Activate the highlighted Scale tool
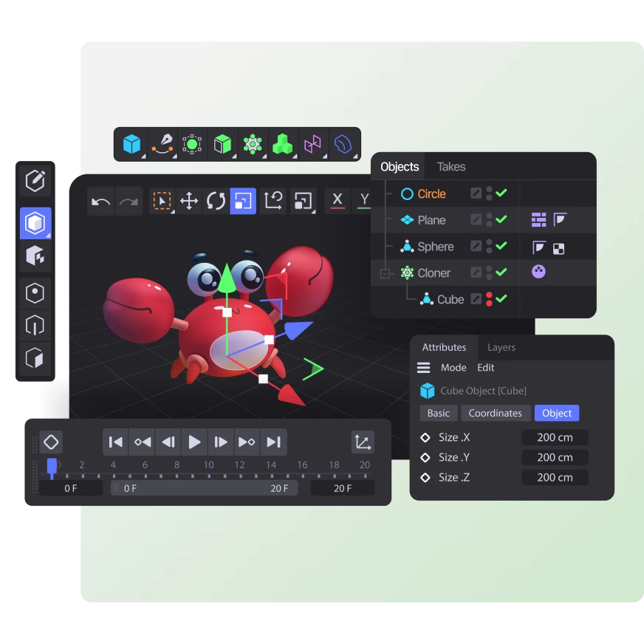Image resolution: width=644 pixels, height=644 pixels. (x=243, y=201)
